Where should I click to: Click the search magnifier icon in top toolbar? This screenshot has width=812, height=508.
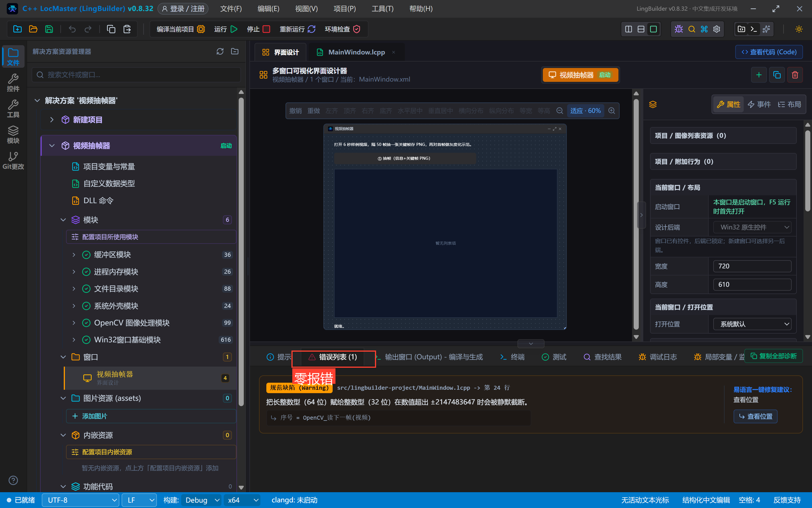point(692,29)
